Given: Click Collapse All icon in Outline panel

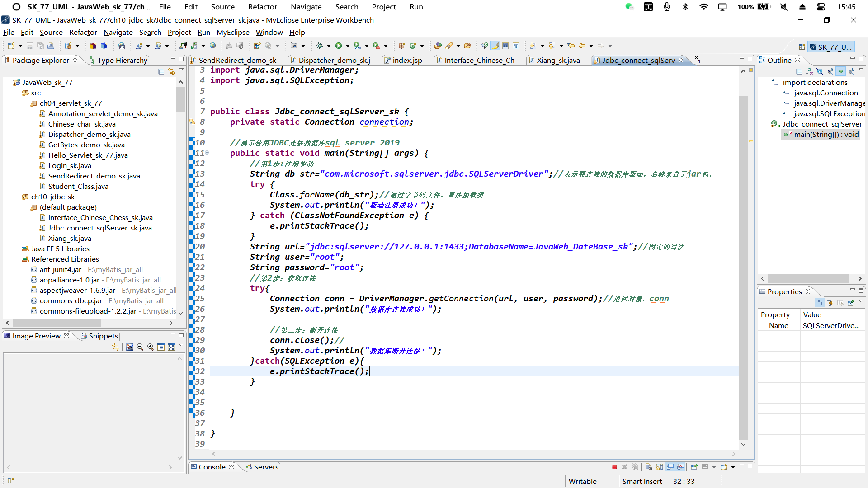Looking at the screenshot, I should point(799,71).
